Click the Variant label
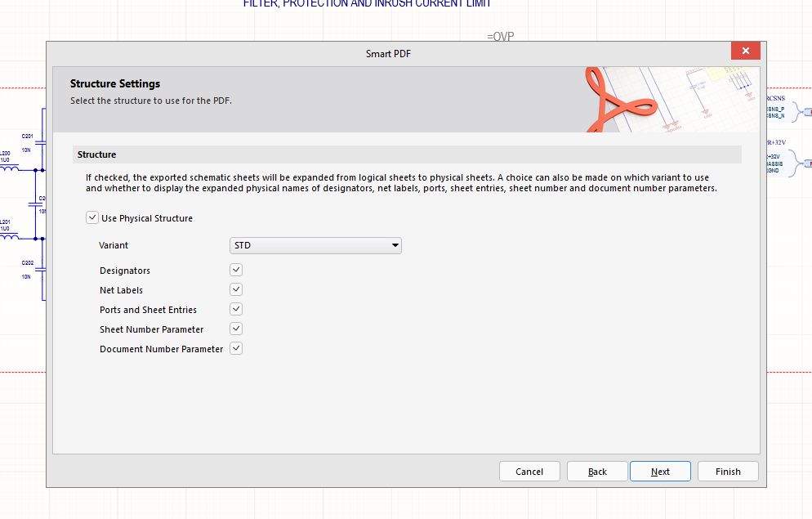Viewport: 812px width, 519px height. coord(114,245)
